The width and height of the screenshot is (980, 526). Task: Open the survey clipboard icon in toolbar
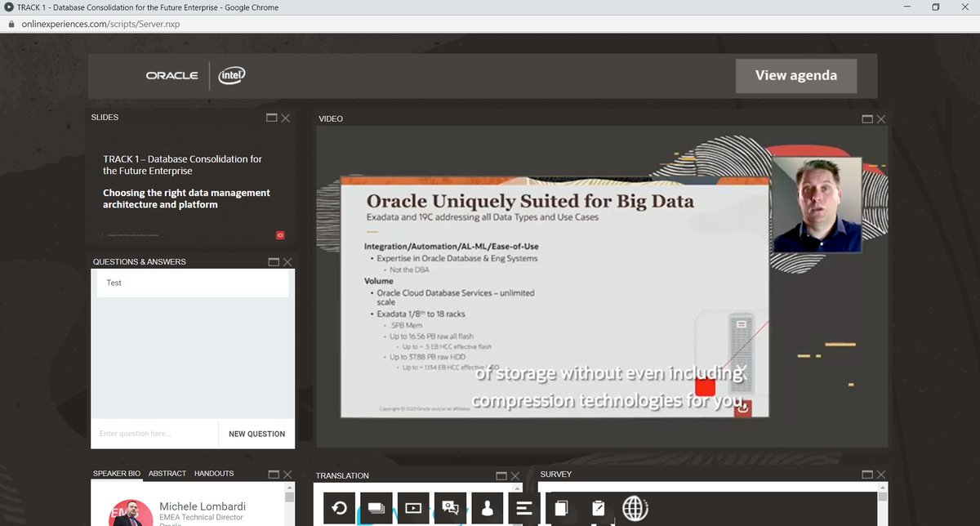[598, 508]
